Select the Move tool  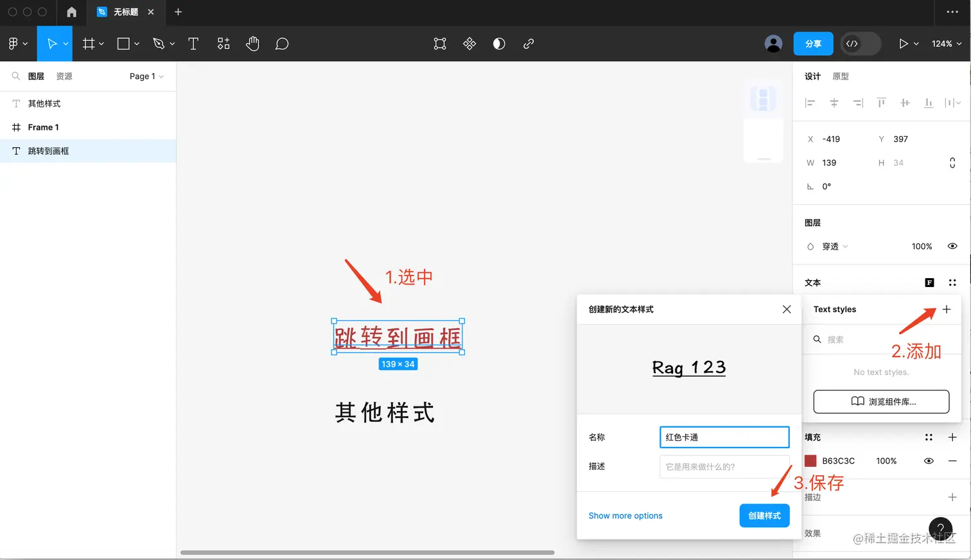point(51,44)
